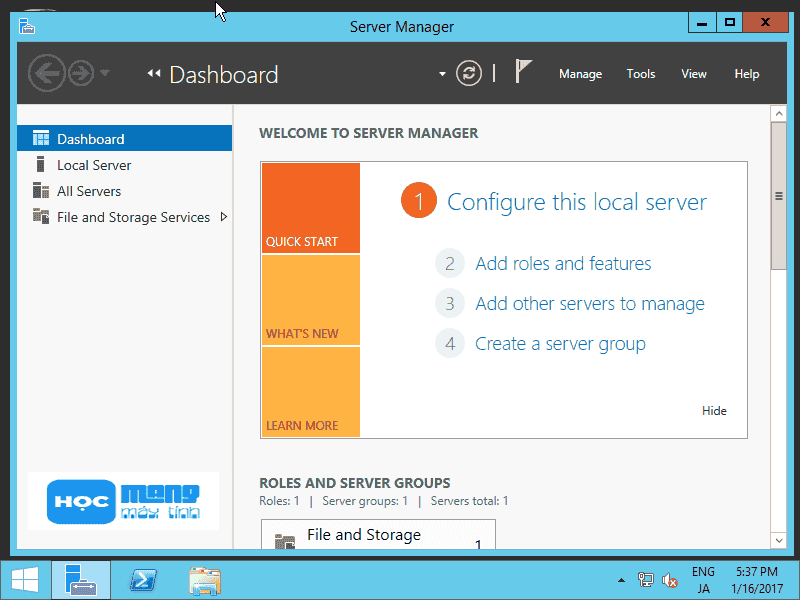Click the vertical scrollbar thumb
Image resolution: width=800 pixels, height=600 pixels.
click(779, 196)
